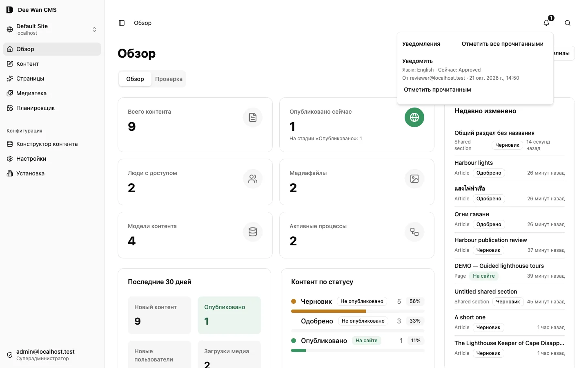Toggle the sidebar panel icon
The width and height of the screenshot is (588, 368).
coord(122,23)
